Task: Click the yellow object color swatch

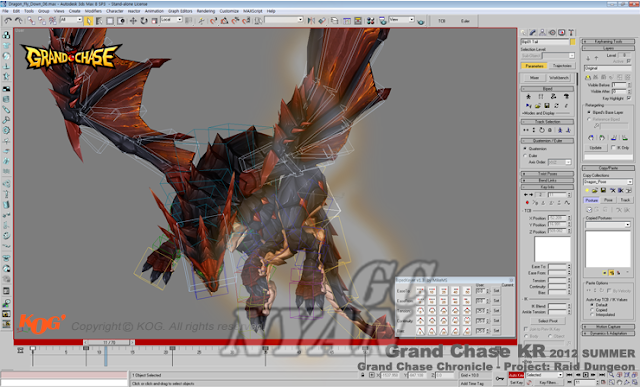Action: [573, 42]
